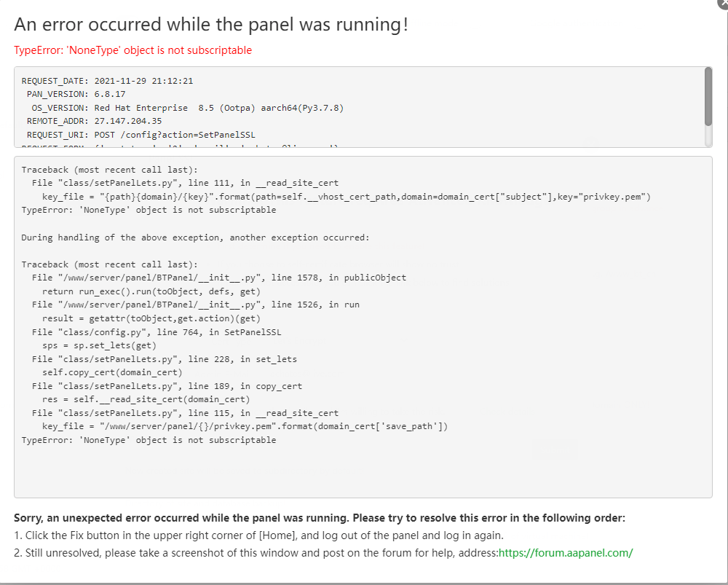728x585 pixels.
Task: Click the config.py line 764 SetPanelSSL entry
Action: pos(157,331)
